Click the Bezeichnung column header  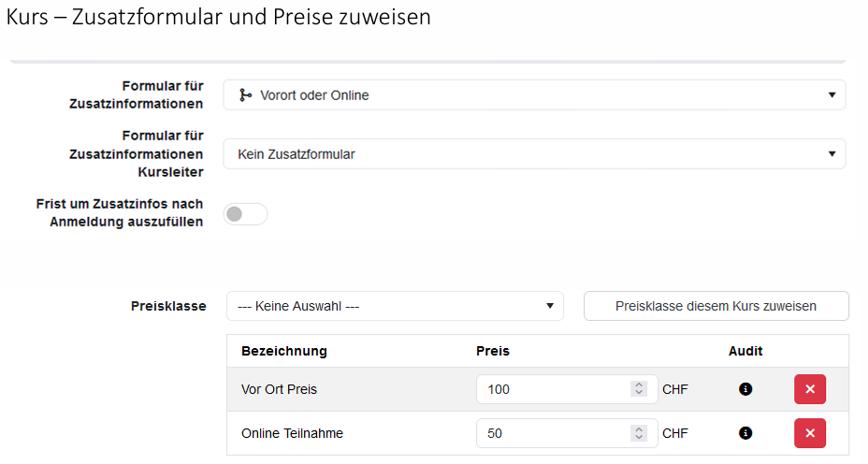(x=284, y=351)
